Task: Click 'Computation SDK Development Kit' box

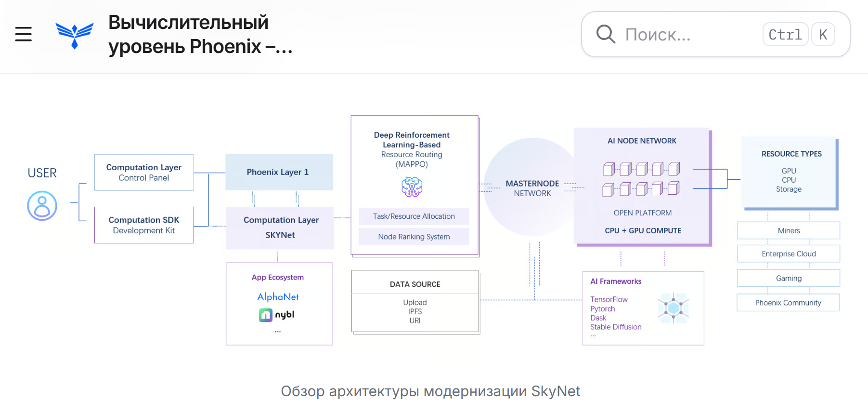Action: tap(144, 225)
